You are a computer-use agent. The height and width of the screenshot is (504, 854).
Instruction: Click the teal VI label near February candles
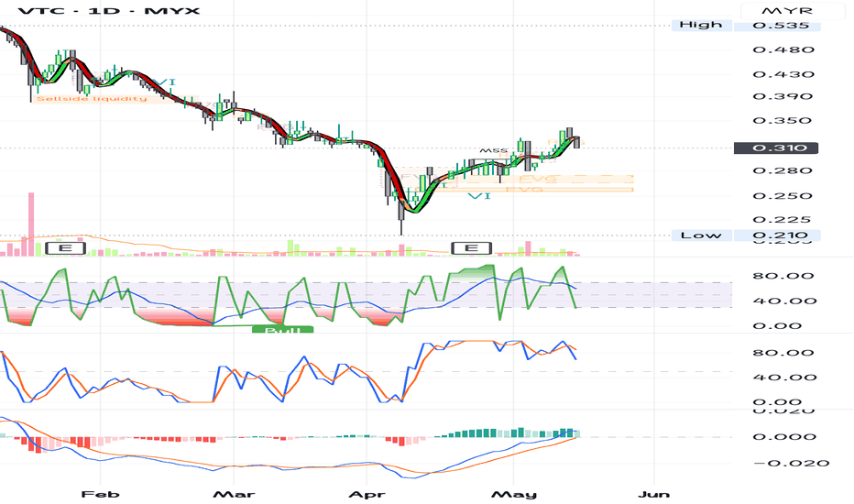(x=164, y=82)
